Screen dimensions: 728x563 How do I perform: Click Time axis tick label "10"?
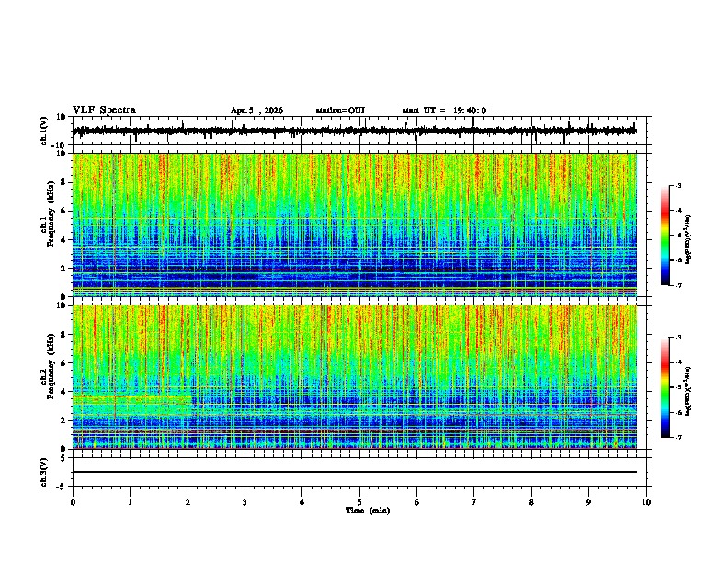click(646, 502)
